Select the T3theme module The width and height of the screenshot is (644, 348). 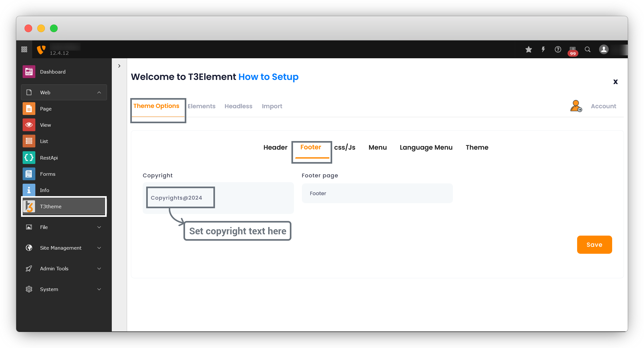coord(64,206)
